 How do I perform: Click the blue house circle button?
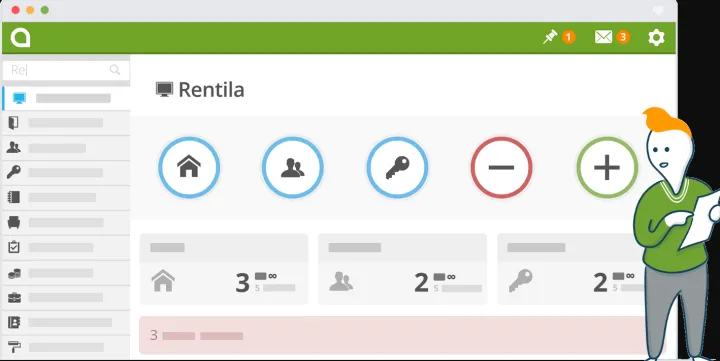coord(189,167)
